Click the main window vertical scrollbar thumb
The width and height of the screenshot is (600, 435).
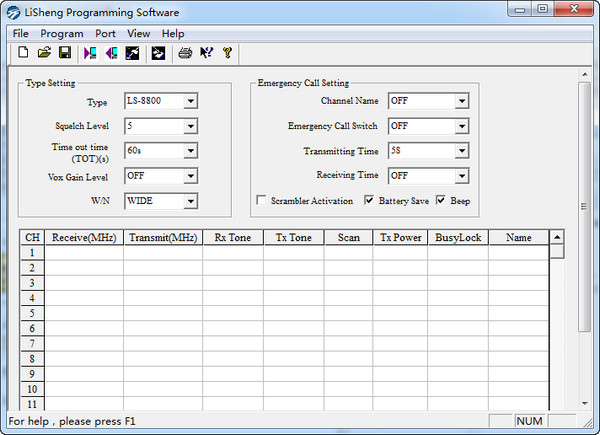coord(584,205)
